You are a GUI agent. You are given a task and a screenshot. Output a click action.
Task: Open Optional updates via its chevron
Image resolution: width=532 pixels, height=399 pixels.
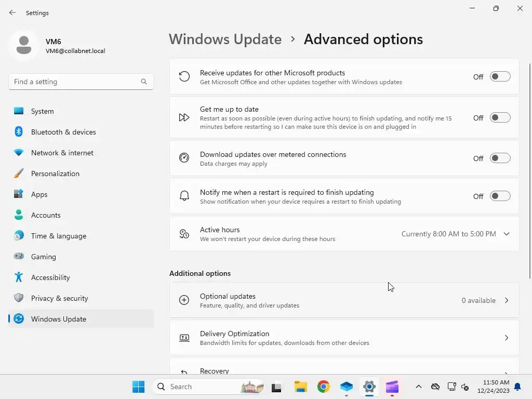(507, 300)
